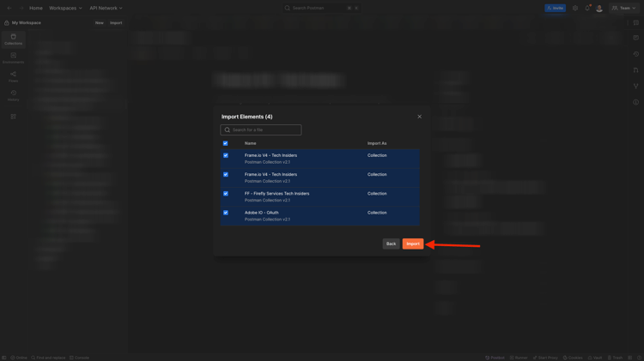Click the New button in My Workspace
Image resolution: width=644 pixels, height=361 pixels.
click(x=100, y=23)
